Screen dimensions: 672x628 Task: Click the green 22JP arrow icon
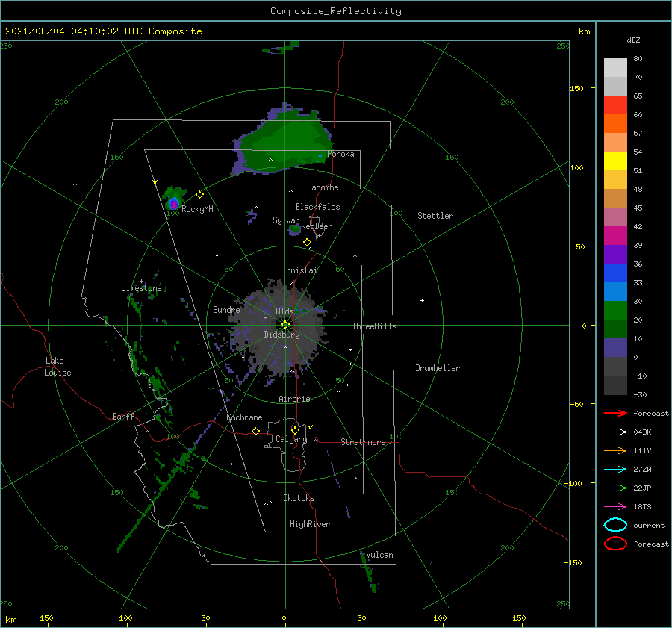click(615, 488)
